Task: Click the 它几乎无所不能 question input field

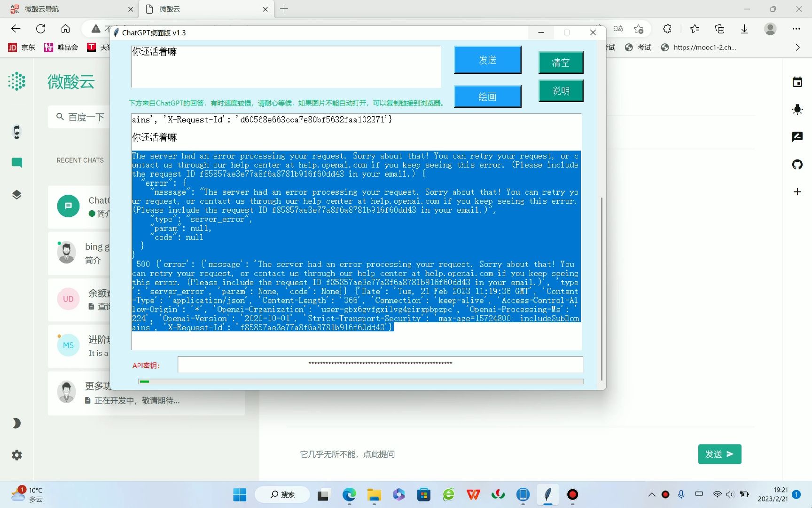Action: [x=489, y=454]
